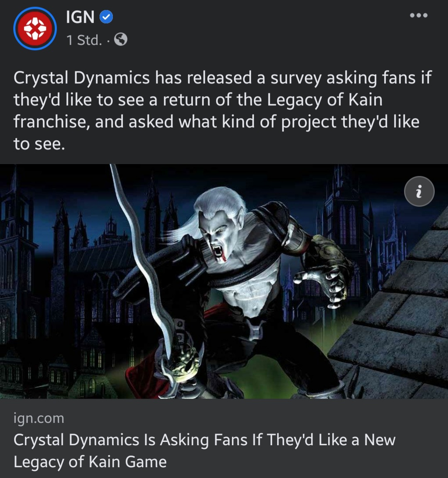This screenshot has height=478, width=448.
Task: Tap the blue verified badge beside IGN
Action: pos(106,17)
